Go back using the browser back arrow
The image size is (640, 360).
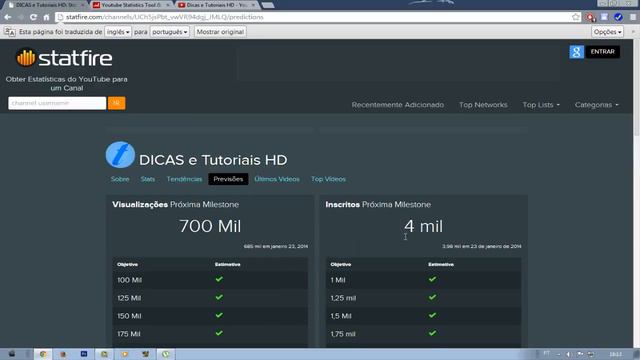(8, 17)
